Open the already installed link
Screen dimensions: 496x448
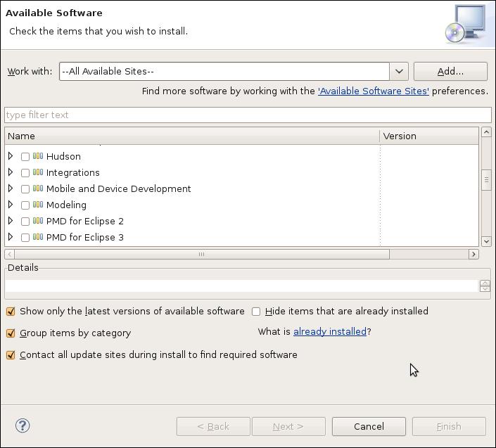(x=330, y=331)
